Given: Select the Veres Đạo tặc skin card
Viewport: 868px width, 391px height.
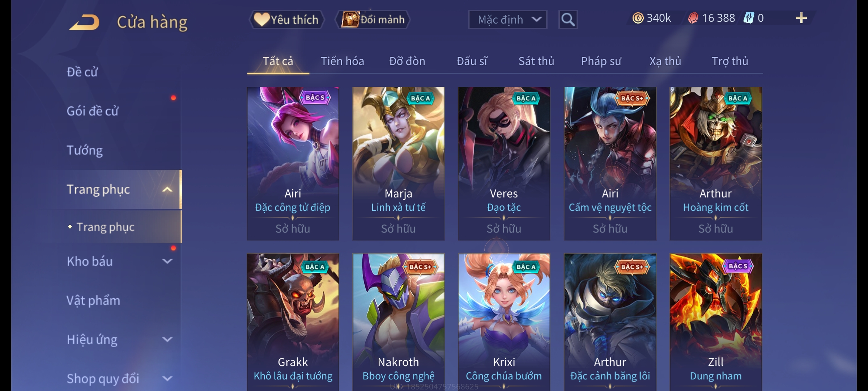Looking at the screenshot, I should point(504,163).
